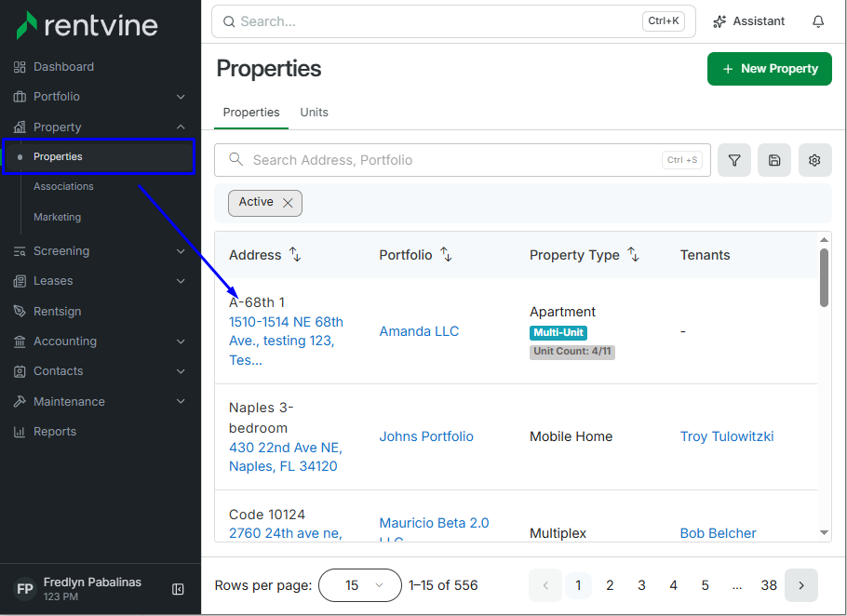Sort by Property Type column
This screenshot has width=847, height=616.
(633, 254)
